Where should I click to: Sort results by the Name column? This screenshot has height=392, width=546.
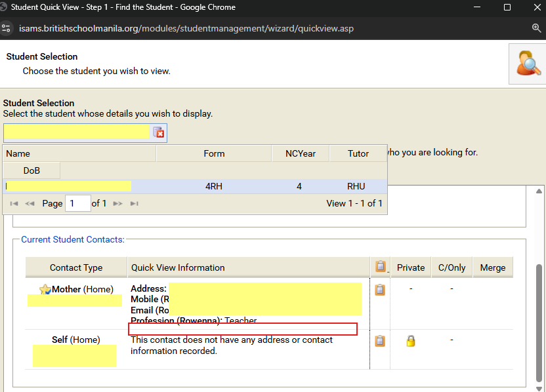click(x=79, y=153)
